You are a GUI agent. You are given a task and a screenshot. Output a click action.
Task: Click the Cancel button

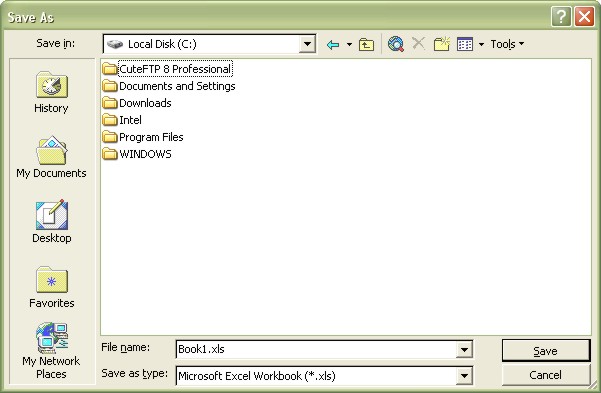546,375
